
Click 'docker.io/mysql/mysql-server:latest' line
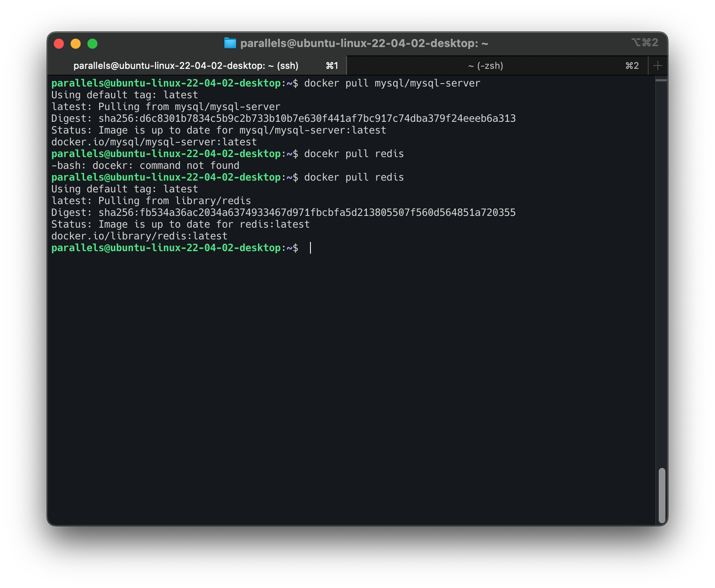click(154, 142)
